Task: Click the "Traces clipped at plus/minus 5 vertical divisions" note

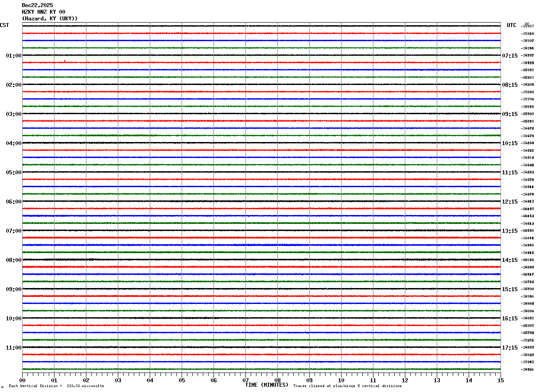Action: click(x=347, y=386)
